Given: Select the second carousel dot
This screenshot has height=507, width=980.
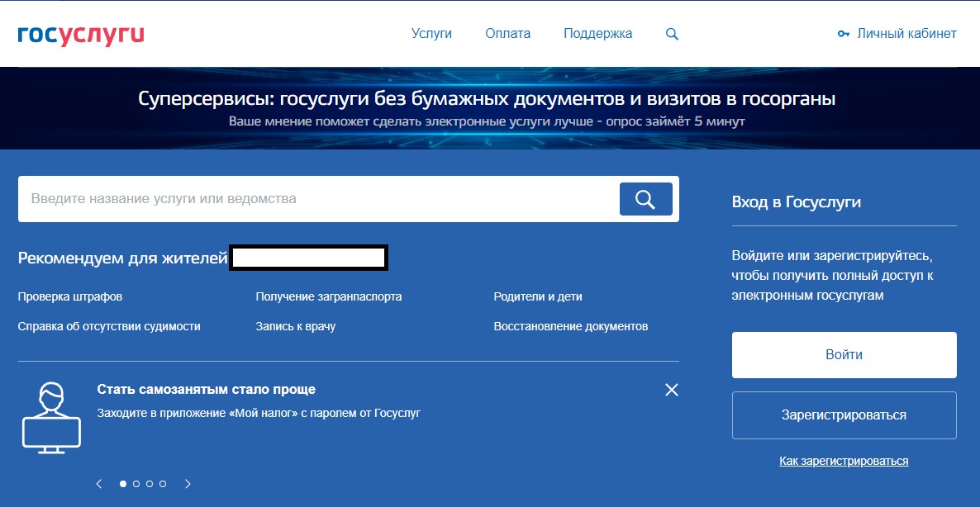Looking at the screenshot, I should point(136,483).
